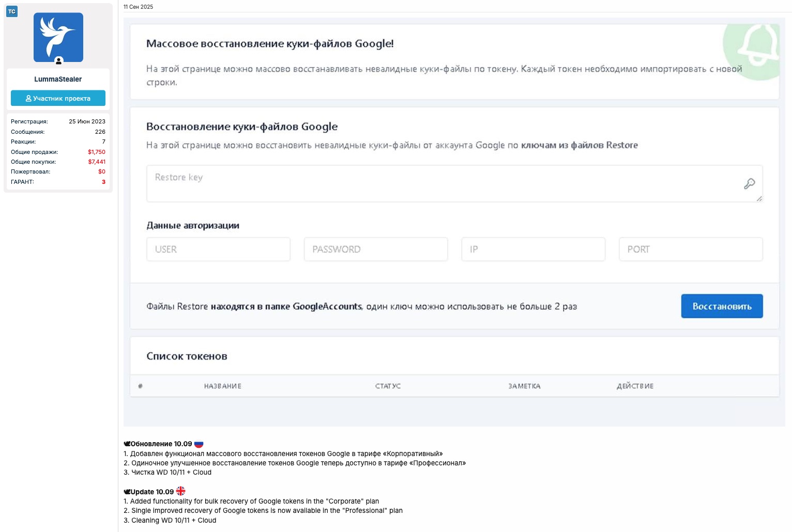
Task: Click into the USER input field
Action: click(x=218, y=249)
